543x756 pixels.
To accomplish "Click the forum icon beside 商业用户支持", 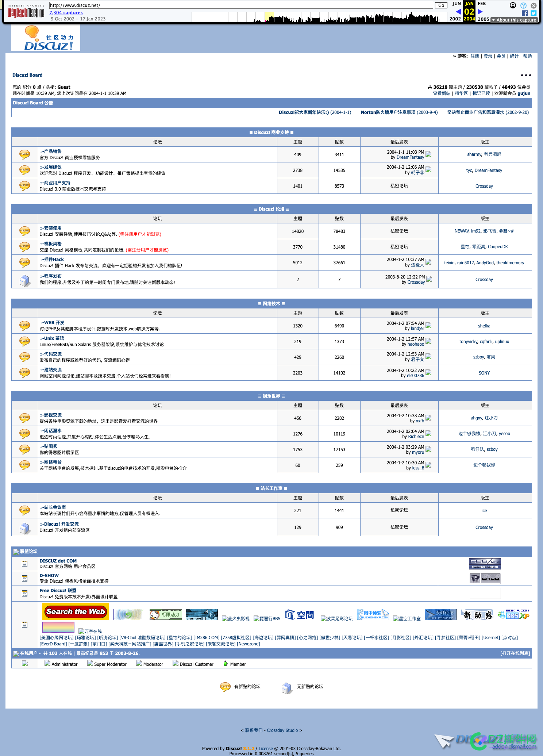I will [25, 186].
